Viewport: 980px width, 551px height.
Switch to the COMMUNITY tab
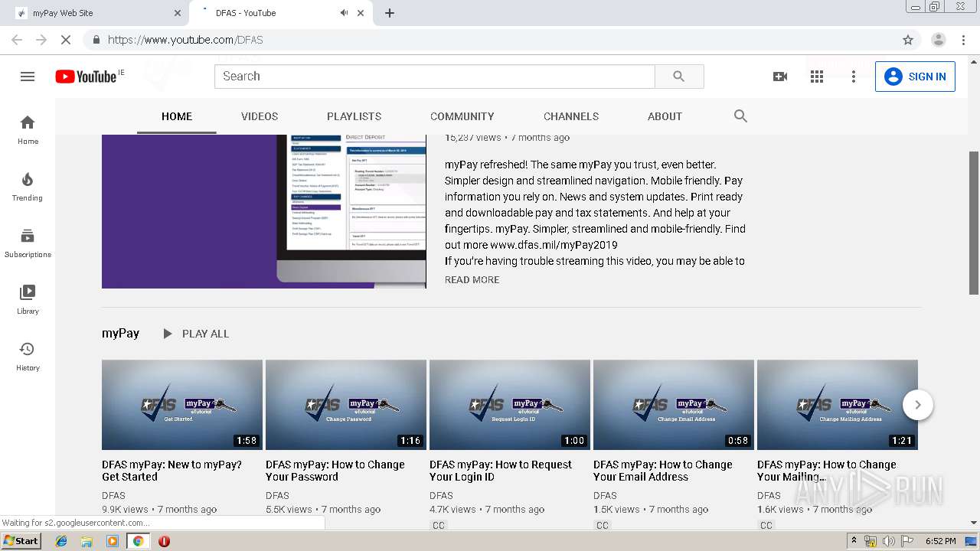462,116
